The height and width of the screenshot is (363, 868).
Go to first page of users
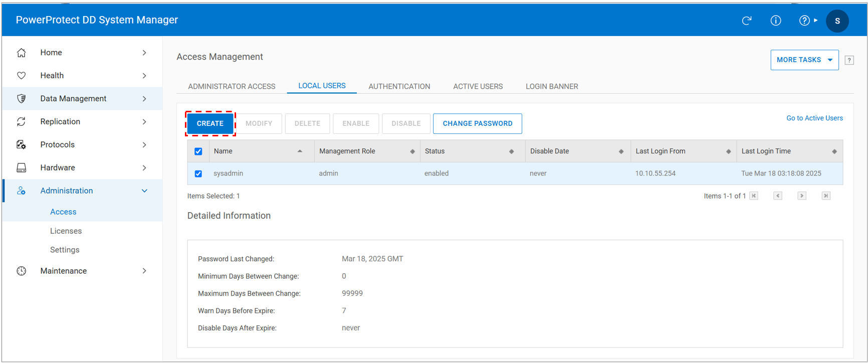pos(754,196)
